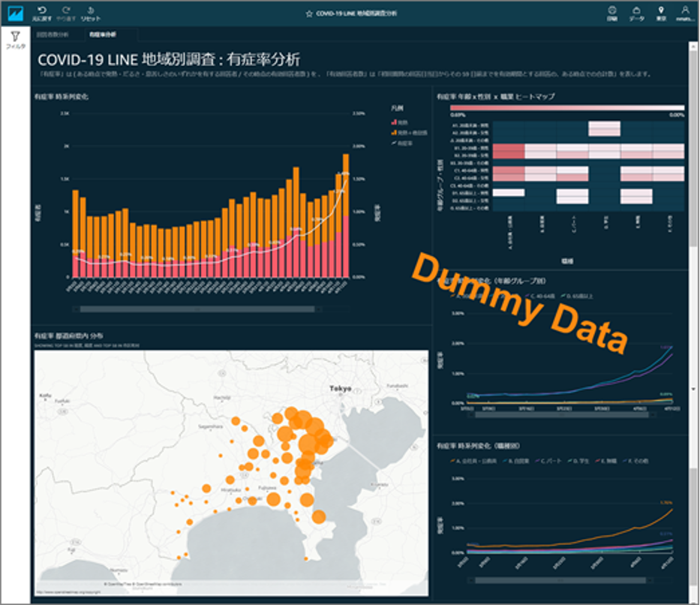Click the Reset (リセット) icon
The height and width of the screenshot is (605, 700).
(x=91, y=14)
